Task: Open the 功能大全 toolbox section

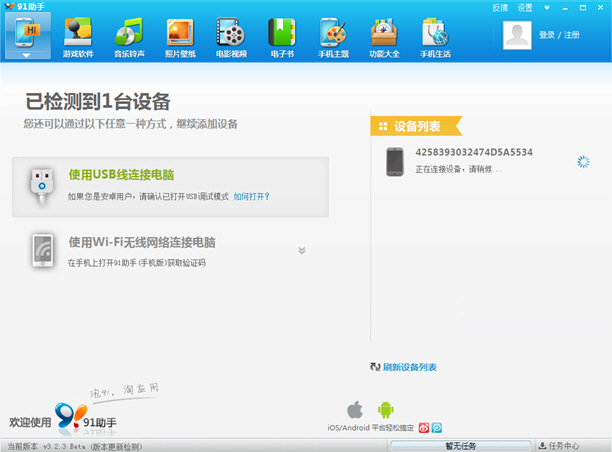Action: click(384, 38)
